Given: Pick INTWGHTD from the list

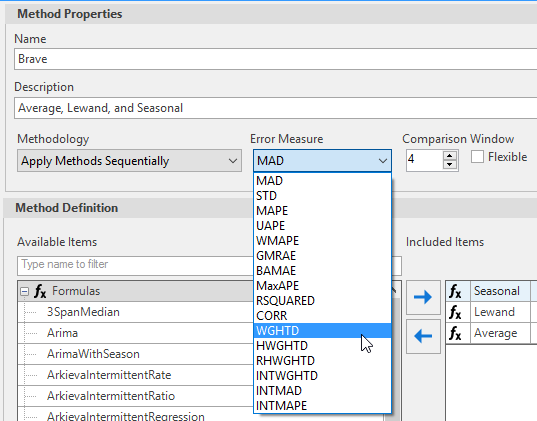Looking at the screenshot, I should (322, 376).
